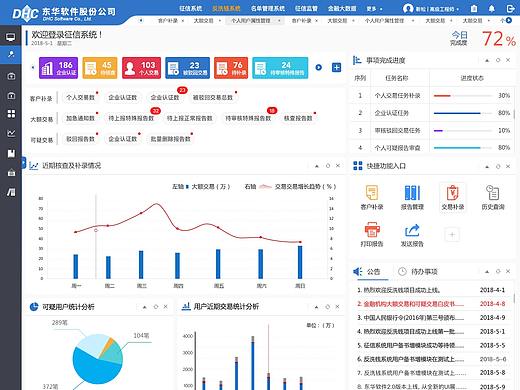Open the 打印报告 printer shortcut
The width and height of the screenshot is (520, 390).
[x=372, y=235]
